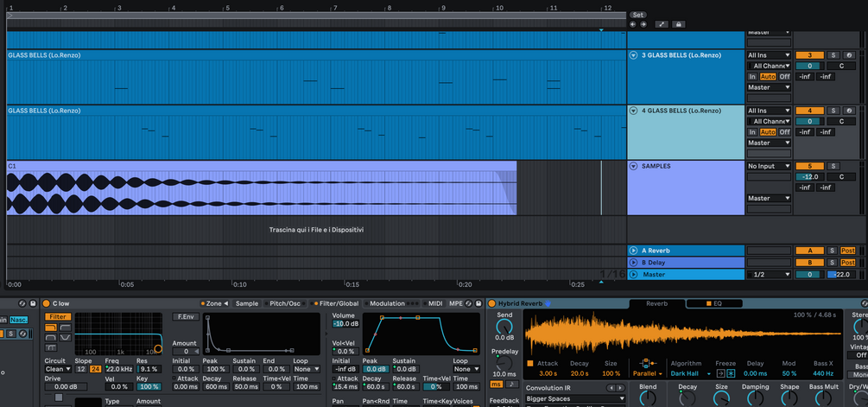The image size is (868, 407).
Task: Deactivate track 4 with its activator button
Action: (810, 111)
